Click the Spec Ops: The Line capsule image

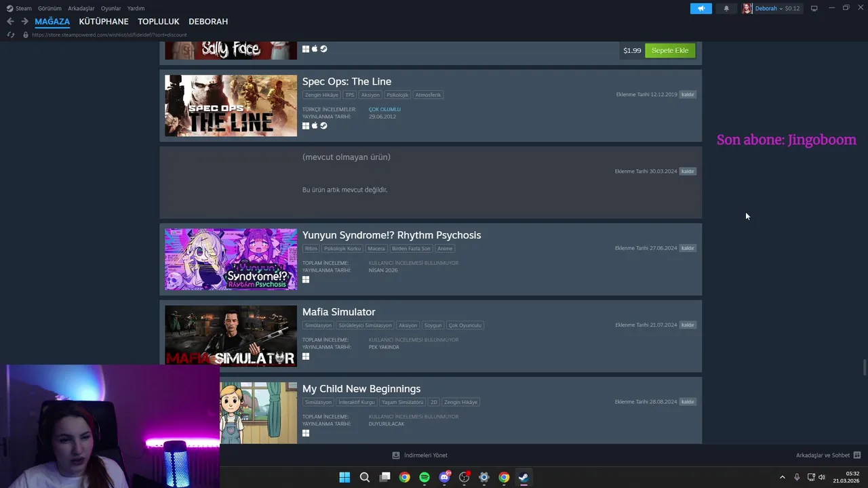tap(231, 106)
